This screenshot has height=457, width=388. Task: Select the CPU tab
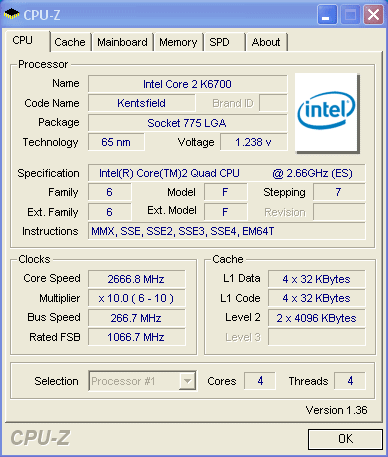27,41
